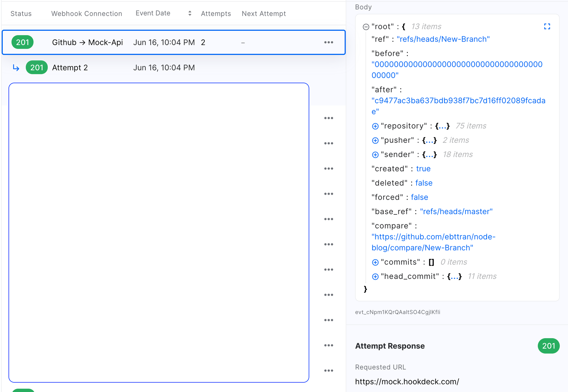The width and height of the screenshot is (568, 392).
Task: Select the Webhook Connection column header
Action: click(86, 13)
